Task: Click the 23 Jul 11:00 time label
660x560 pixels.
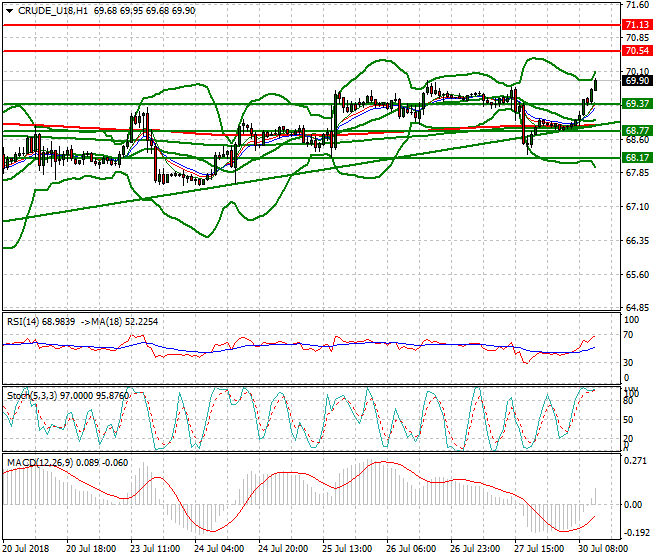Action: (155, 549)
